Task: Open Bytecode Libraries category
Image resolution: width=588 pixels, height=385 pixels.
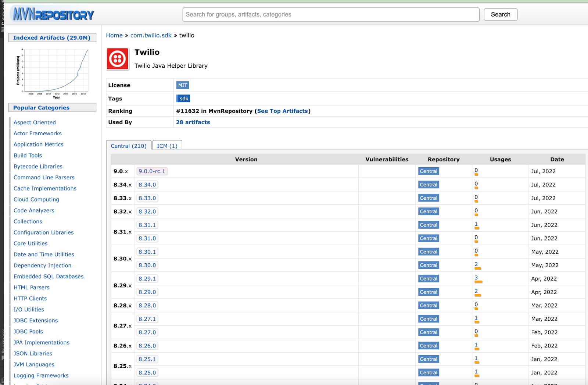Action: 38,167
